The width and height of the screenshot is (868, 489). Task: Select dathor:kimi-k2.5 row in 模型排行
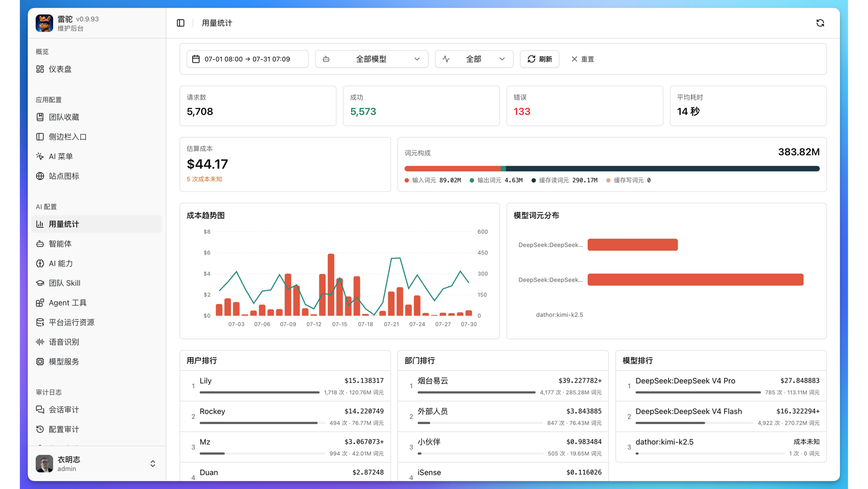pos(721,447)
